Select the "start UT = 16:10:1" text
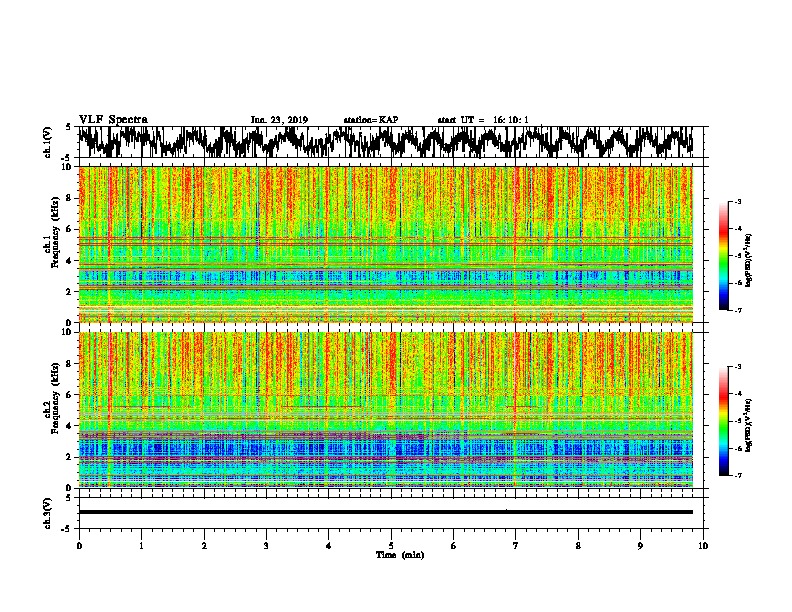 pos(483,120)
